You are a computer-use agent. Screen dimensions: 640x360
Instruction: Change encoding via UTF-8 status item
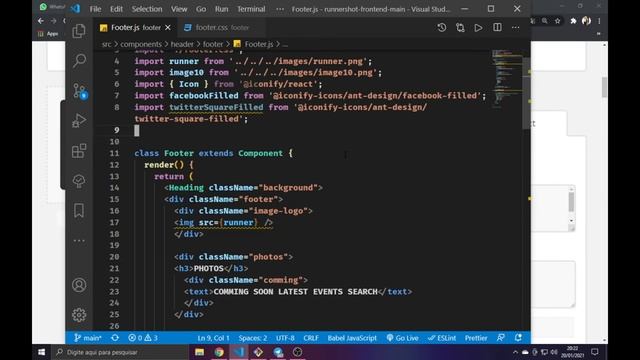point(285,338)
